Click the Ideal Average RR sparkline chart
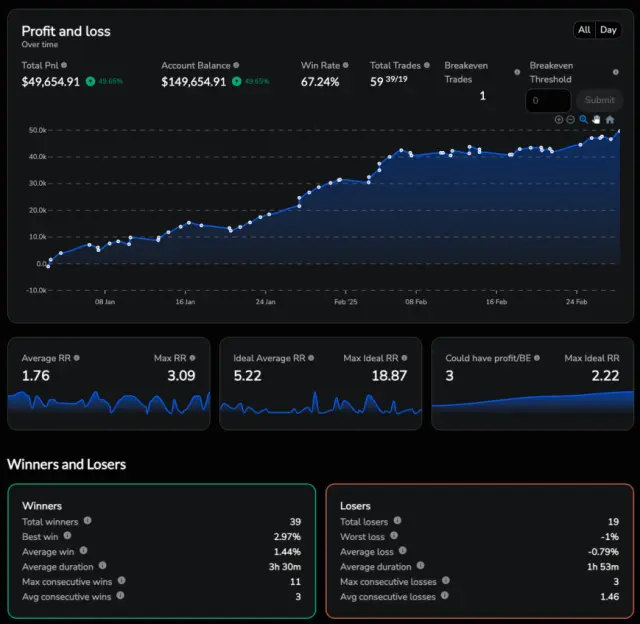Screen dimensions: 640x624 click(320, 405)
